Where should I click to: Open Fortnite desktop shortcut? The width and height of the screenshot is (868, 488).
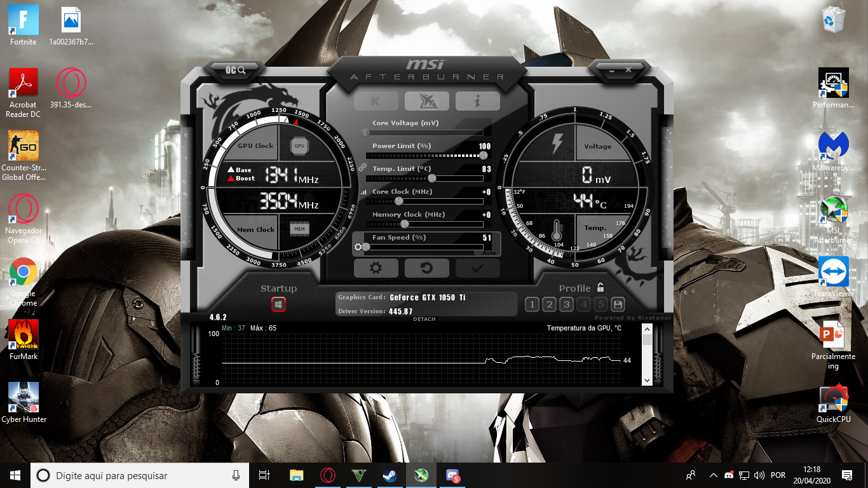click(x=24, y=25)
